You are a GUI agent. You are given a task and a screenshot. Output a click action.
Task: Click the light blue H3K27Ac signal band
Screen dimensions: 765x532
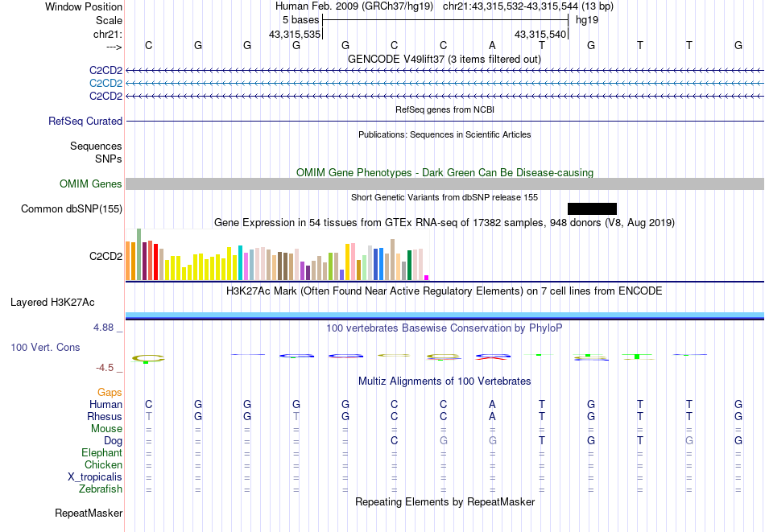tap(445, 315)
